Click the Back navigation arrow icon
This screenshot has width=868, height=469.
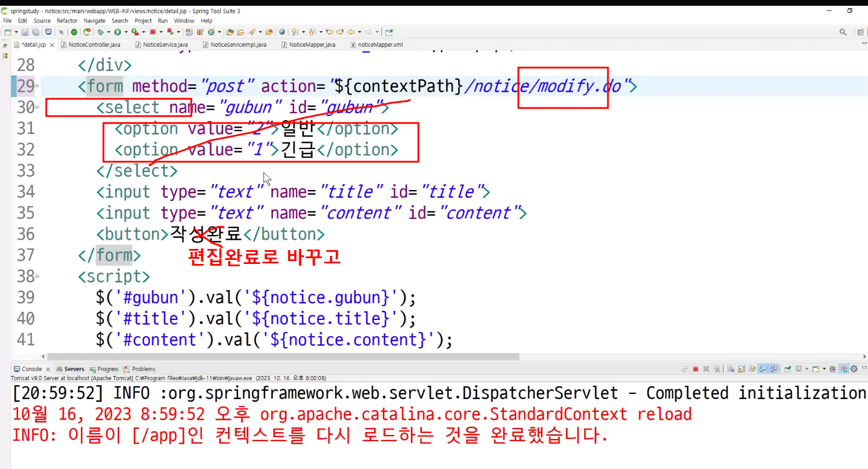(x=351, y=32)
